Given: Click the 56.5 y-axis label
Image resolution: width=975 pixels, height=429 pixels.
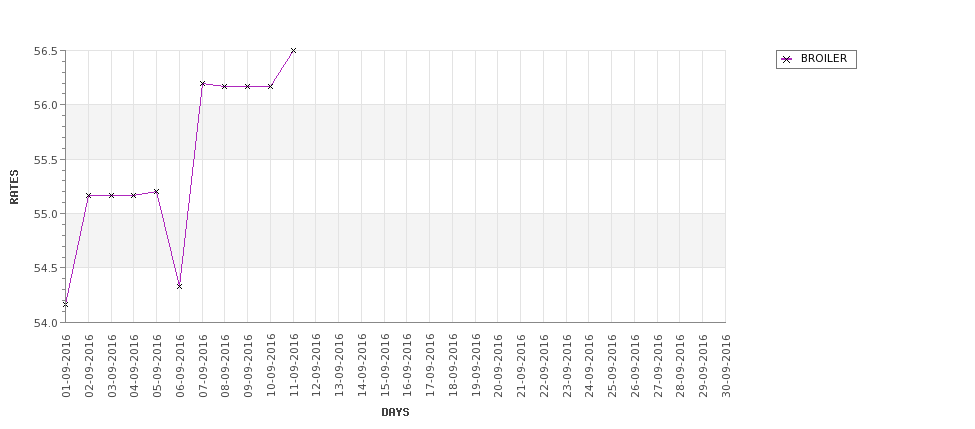Looking at the screenshot, I should coord(44,51).
